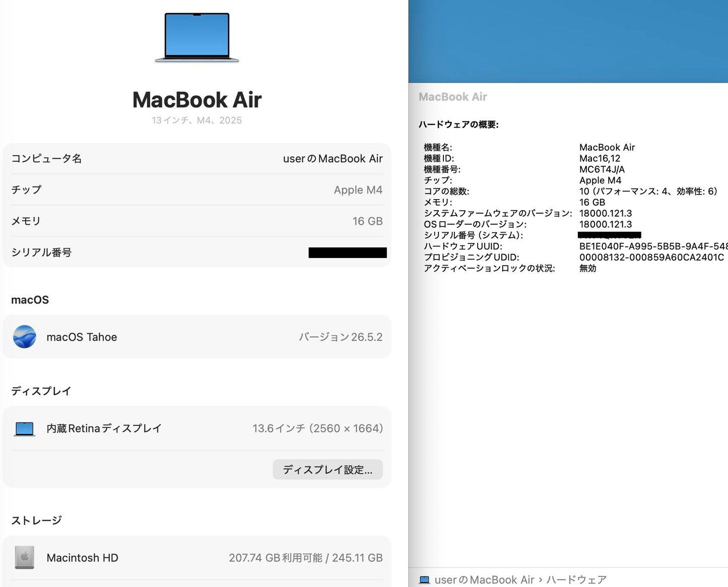Viewport: 728px width, 587px height.
Task: Click the '機種ID:' label
Action: (x=439, y=159)
